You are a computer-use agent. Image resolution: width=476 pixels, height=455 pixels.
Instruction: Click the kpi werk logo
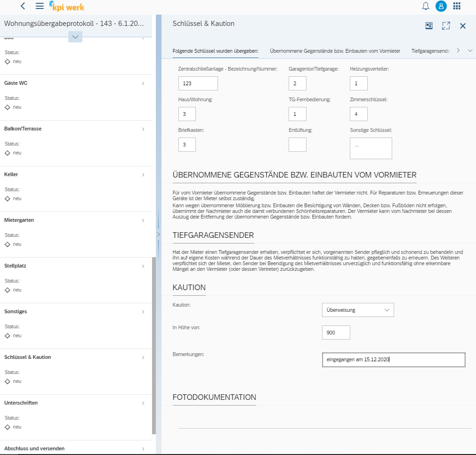[x=67, y=6]
